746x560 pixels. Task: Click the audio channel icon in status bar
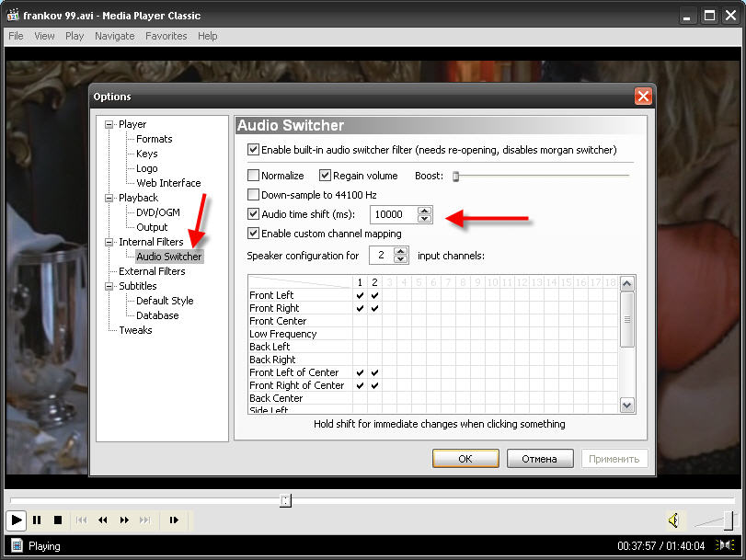pyautogui.click(x=725, y=545)
